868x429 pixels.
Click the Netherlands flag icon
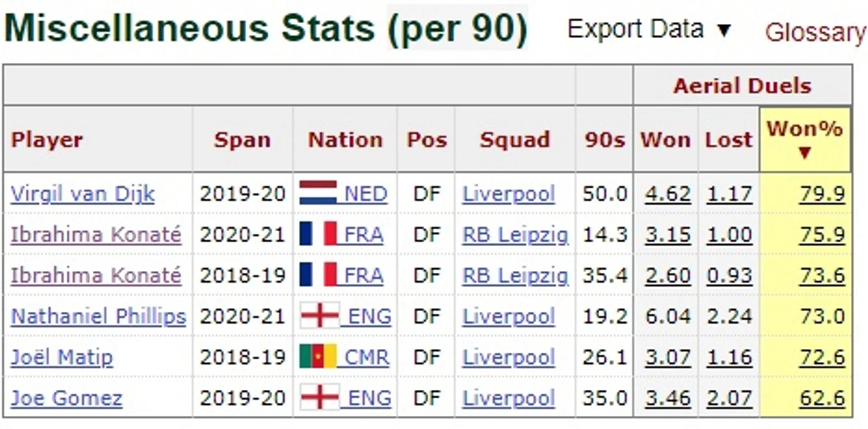coord(318,194)
